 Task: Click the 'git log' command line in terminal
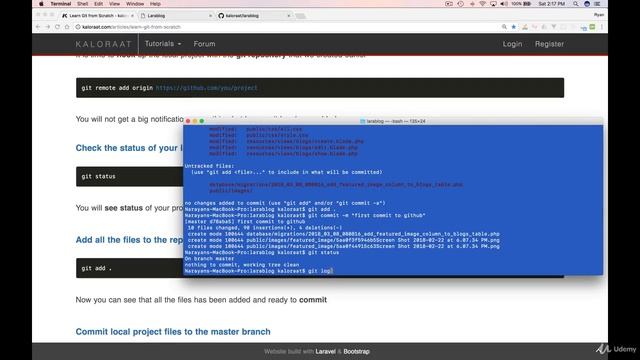(x=258, y=271)
